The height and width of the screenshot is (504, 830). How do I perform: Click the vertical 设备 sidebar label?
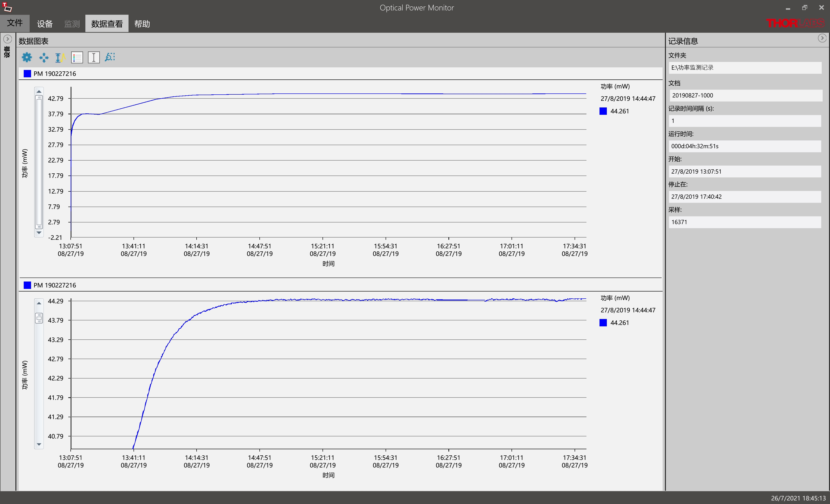(x=7, y=52)
